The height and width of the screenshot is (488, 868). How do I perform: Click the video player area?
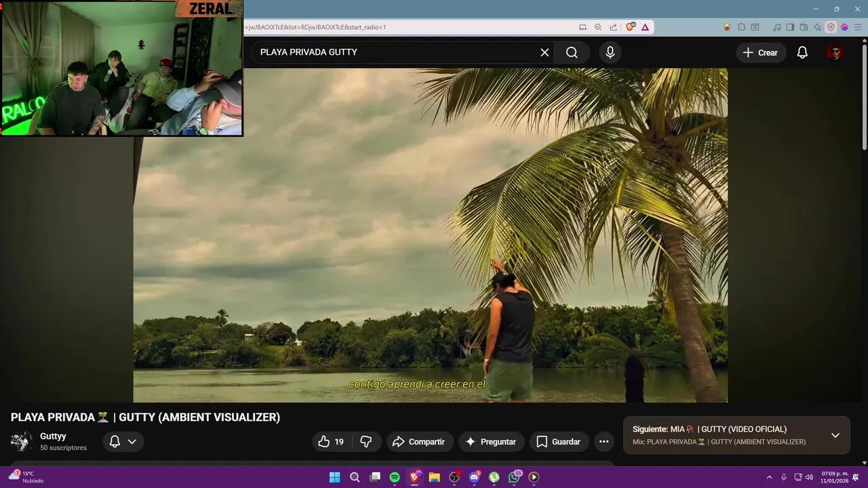[x=431, y=235]
